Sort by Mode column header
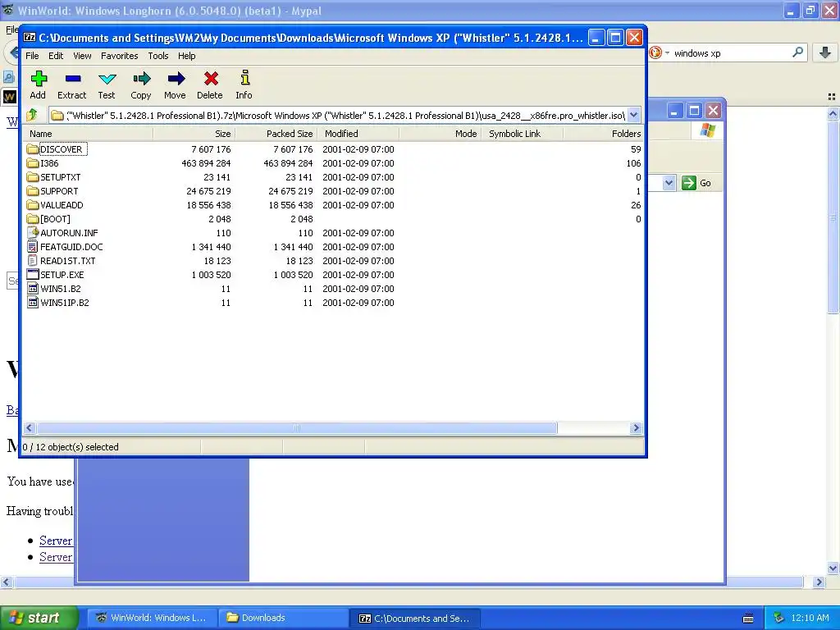 click(440, 134)
